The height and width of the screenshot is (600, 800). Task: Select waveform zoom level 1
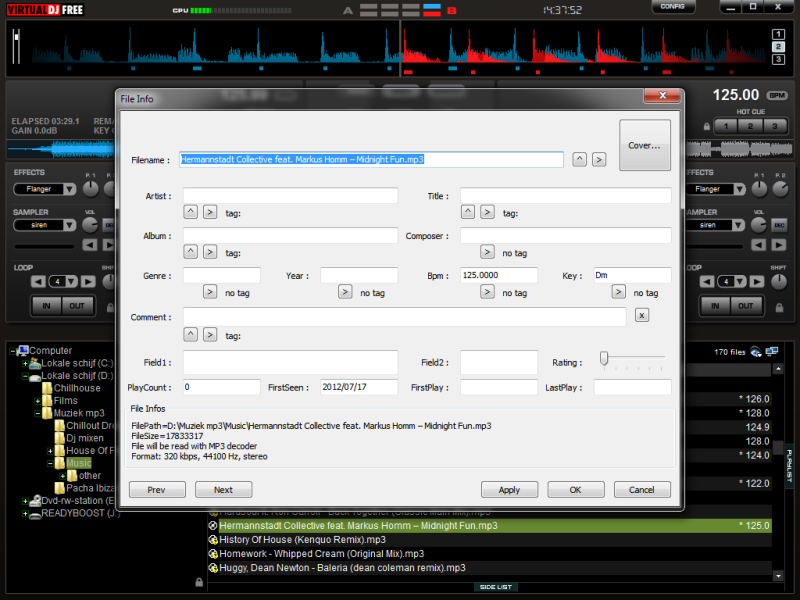778,34
